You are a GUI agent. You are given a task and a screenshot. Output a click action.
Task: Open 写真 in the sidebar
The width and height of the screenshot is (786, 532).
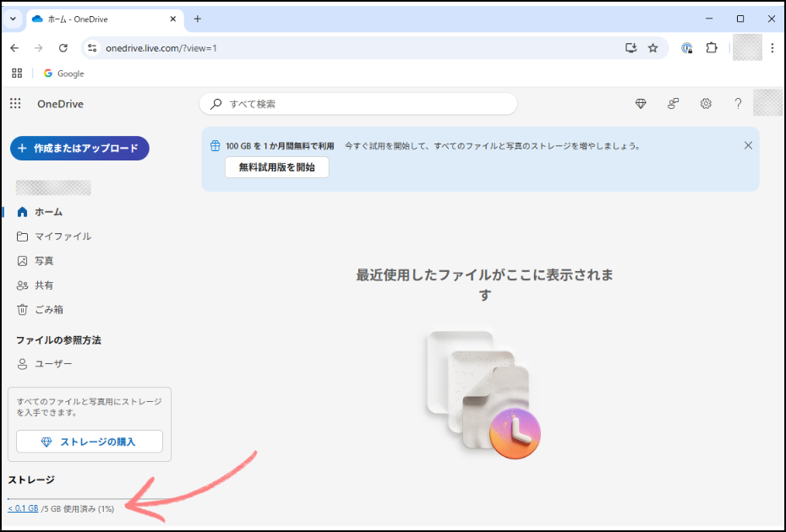pos(35,261)
